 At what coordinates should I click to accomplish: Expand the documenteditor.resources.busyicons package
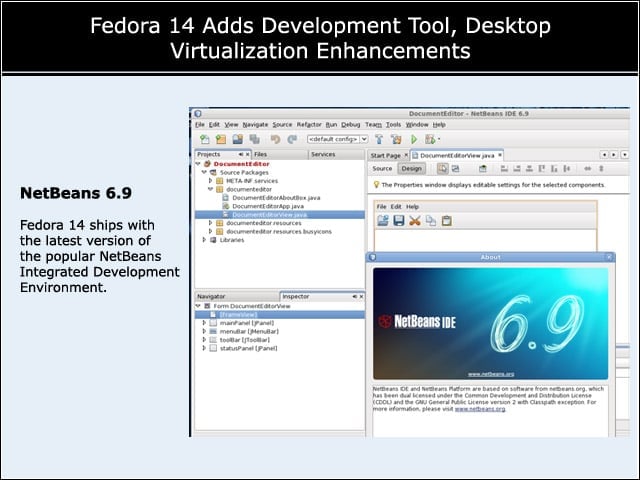(x=211, y=231)
